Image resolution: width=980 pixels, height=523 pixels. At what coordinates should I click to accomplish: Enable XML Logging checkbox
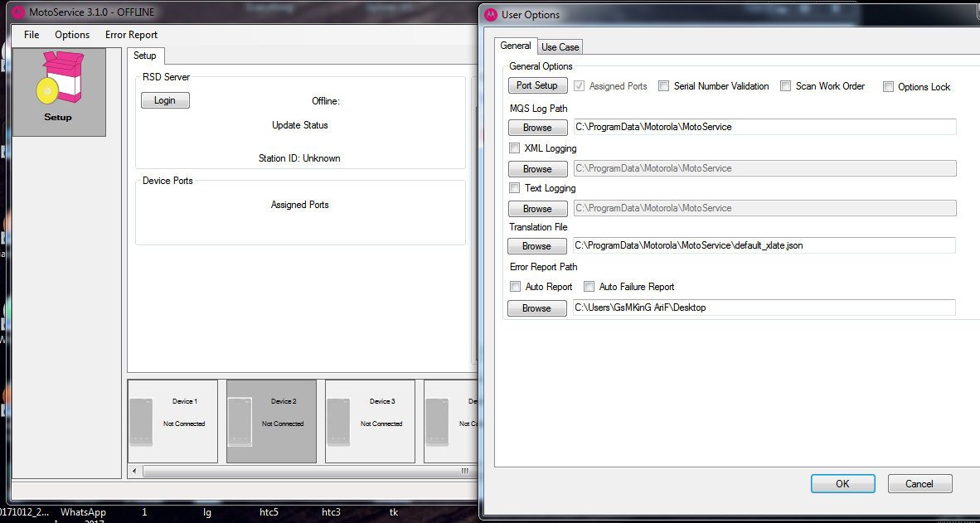[x=515, y=148]
